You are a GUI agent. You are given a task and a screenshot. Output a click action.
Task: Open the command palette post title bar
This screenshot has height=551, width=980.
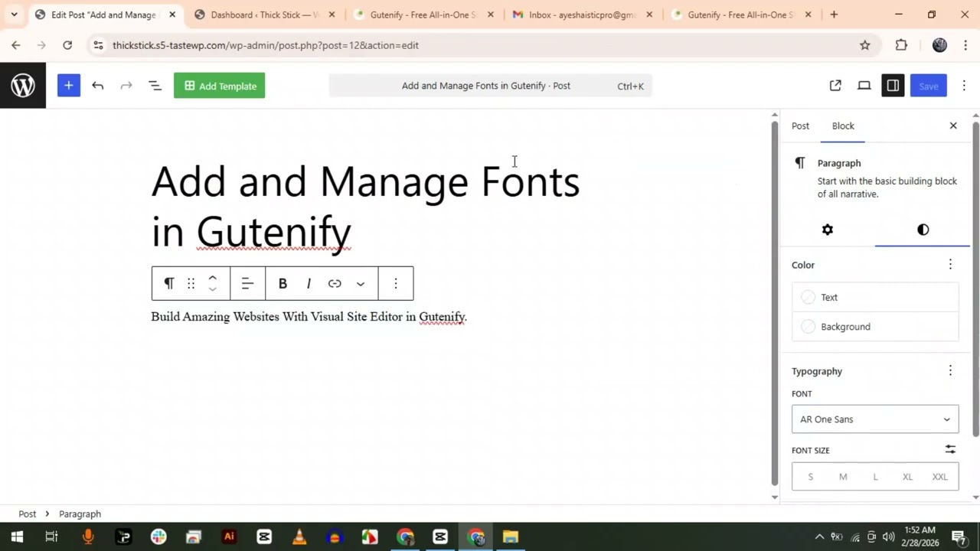pos(490,86)
